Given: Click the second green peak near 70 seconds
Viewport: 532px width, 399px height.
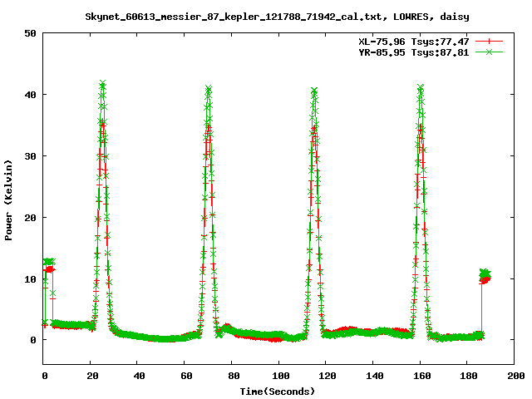Looking at the screenshot, I should coord(209,88).
